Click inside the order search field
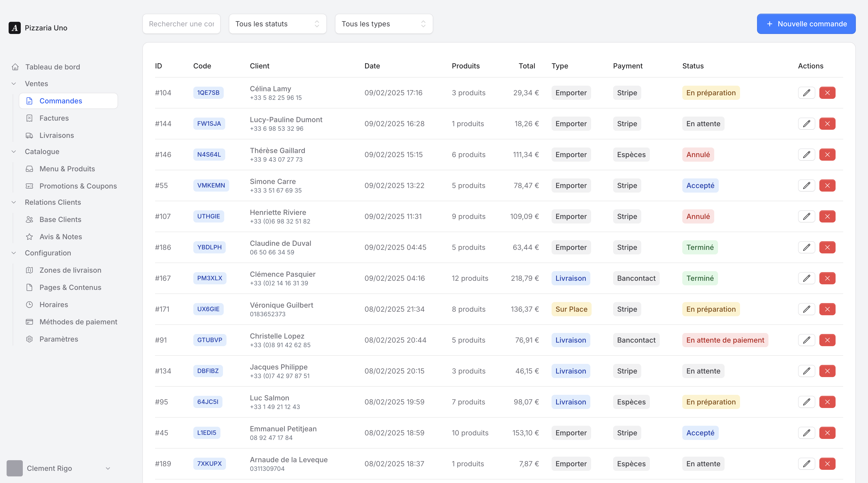The width and height of the screenshot is (868, 483). 181,24
